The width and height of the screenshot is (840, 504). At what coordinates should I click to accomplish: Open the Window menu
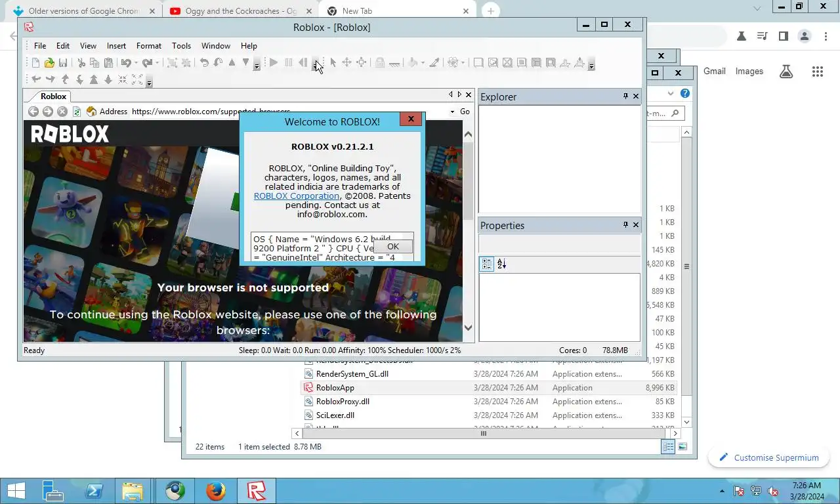[216, 46]
